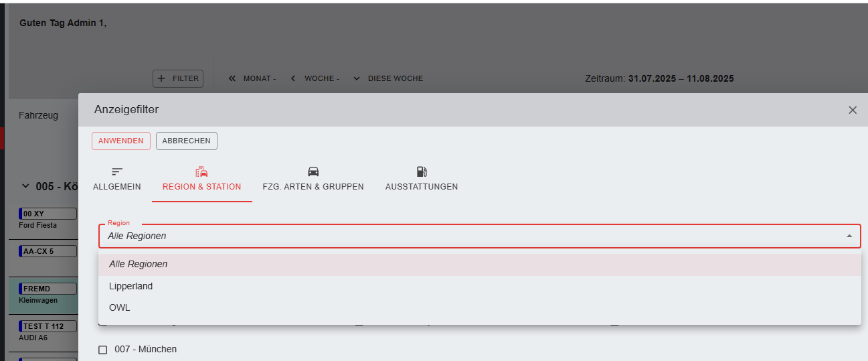Click the Region dropdown arrow
The width and height of the screenshot is (868, 361).
pos(849,236)
